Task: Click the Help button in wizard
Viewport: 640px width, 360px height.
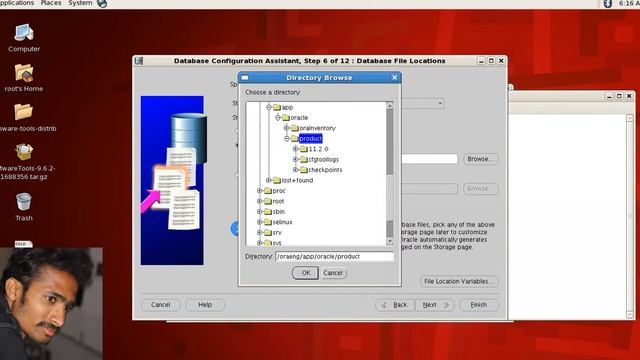Action: click(205, 305)
